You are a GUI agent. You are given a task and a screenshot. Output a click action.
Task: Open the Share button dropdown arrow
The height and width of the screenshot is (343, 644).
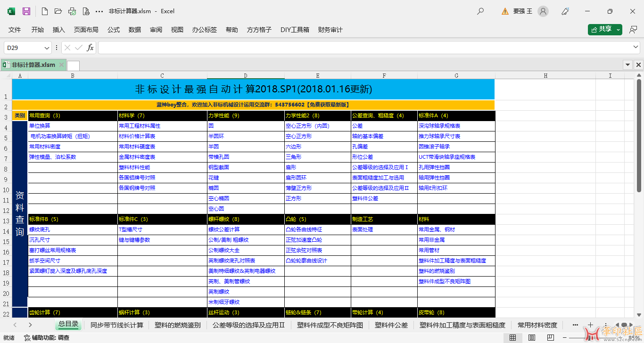point(618,30)
